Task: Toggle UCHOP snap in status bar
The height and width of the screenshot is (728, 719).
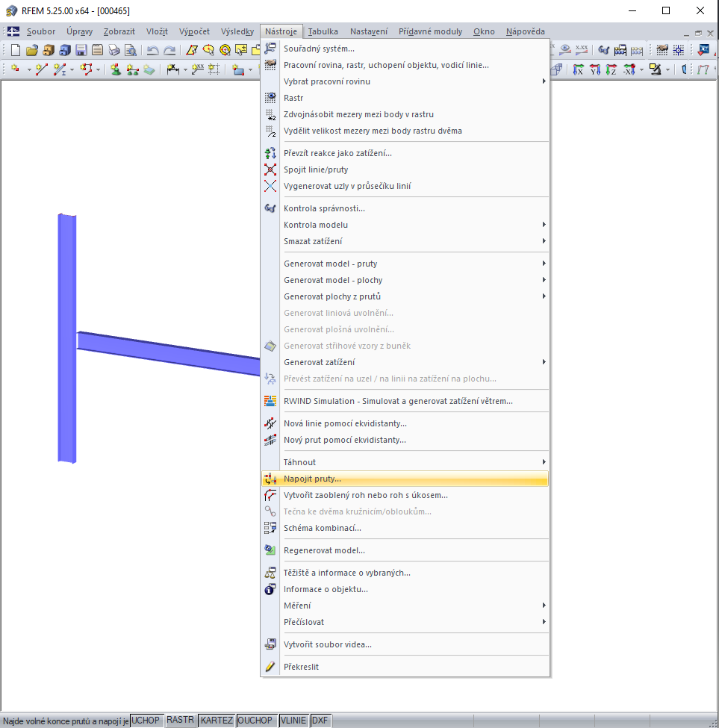Action: click(147, 720)
